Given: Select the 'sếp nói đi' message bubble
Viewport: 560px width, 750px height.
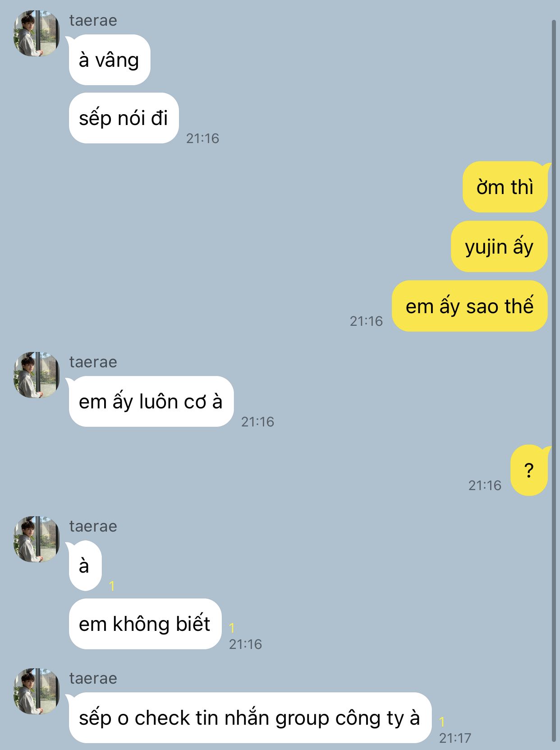Looking at the screenshot, I should click(123, 118).
